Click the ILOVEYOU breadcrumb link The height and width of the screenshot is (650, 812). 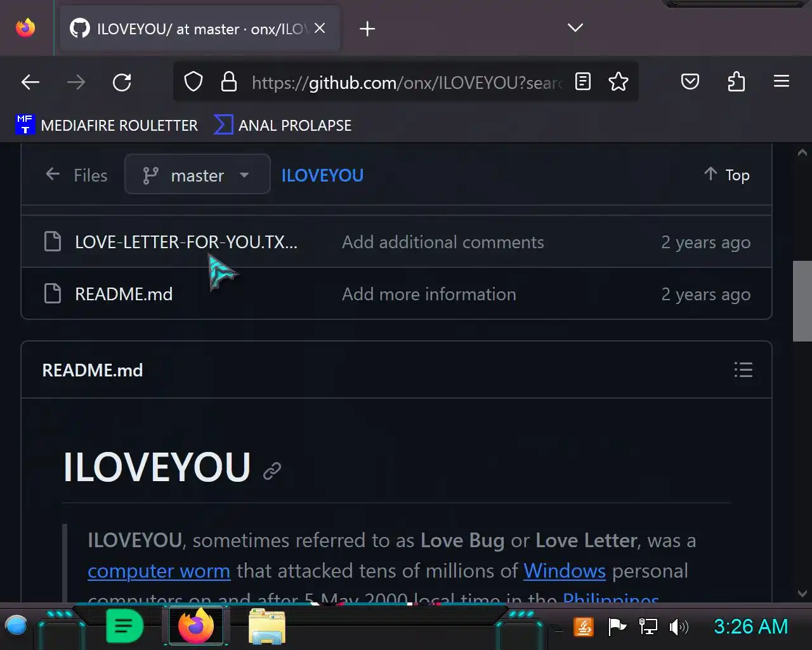pos(322,175)
